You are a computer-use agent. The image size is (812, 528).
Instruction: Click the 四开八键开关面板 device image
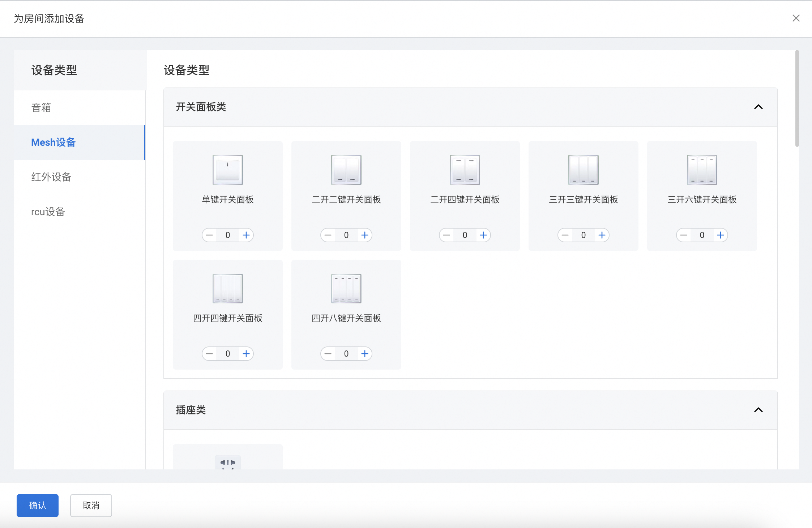[x=346, y=288]
